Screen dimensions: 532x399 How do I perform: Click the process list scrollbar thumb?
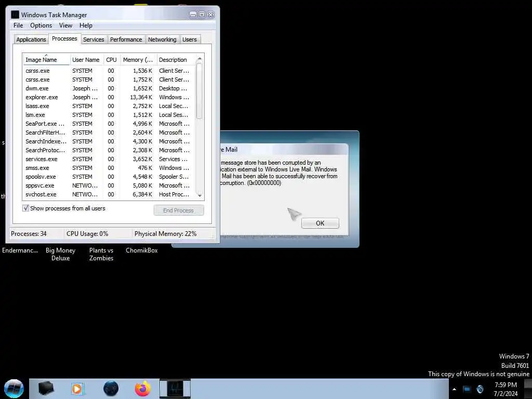[199, 91]
